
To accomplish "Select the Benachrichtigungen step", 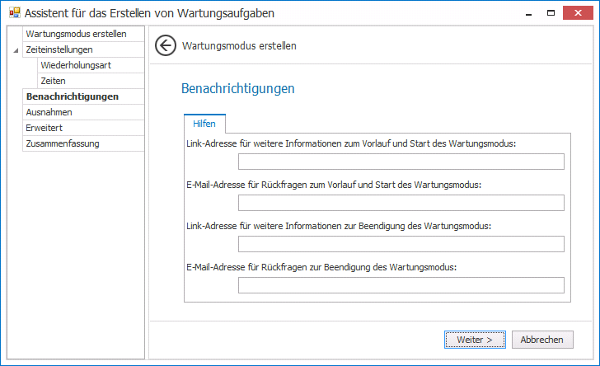I will coord(83,96).
